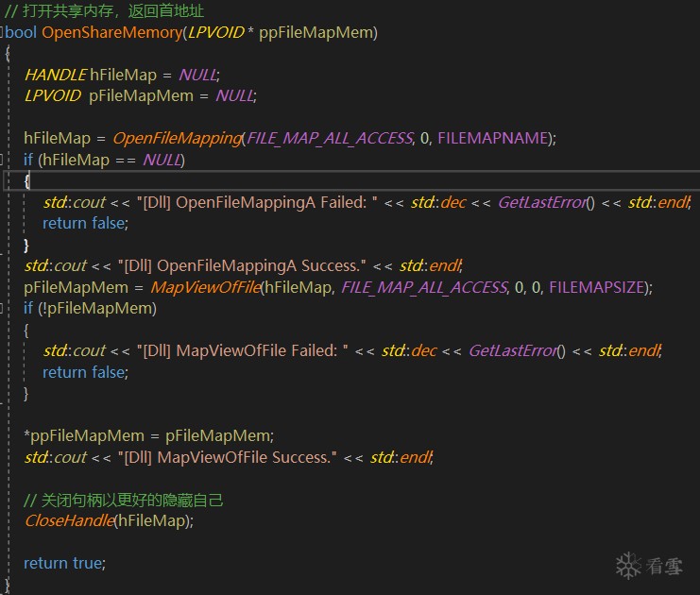Select the FILEMAPNAME macro
This screenshot has width=700, height=595.
coord(492,139)
